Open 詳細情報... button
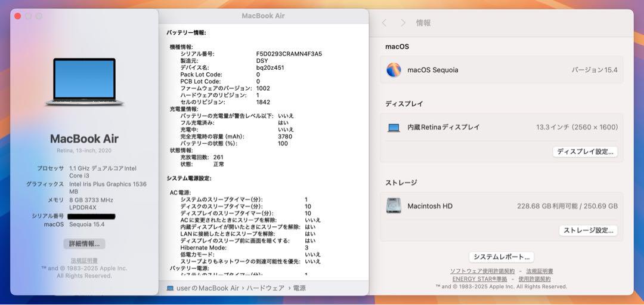The height and width of the screenshot is (305, 644). coord(84,244)
